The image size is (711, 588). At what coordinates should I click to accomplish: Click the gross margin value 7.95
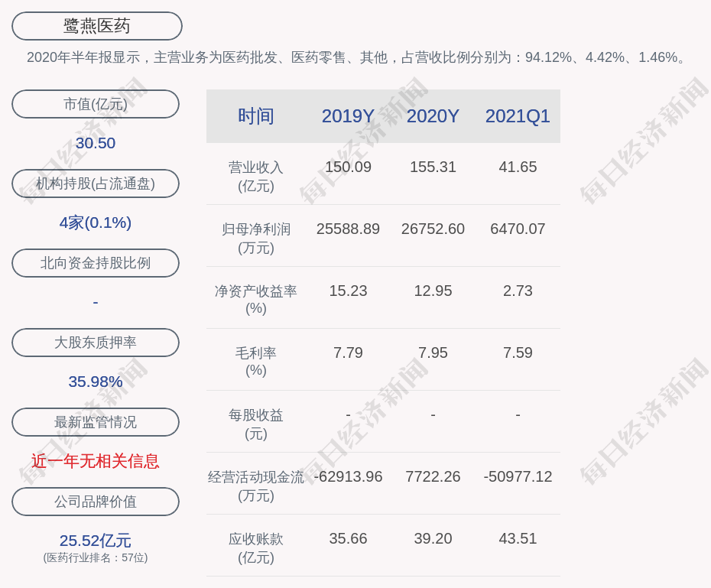[433, 352]
